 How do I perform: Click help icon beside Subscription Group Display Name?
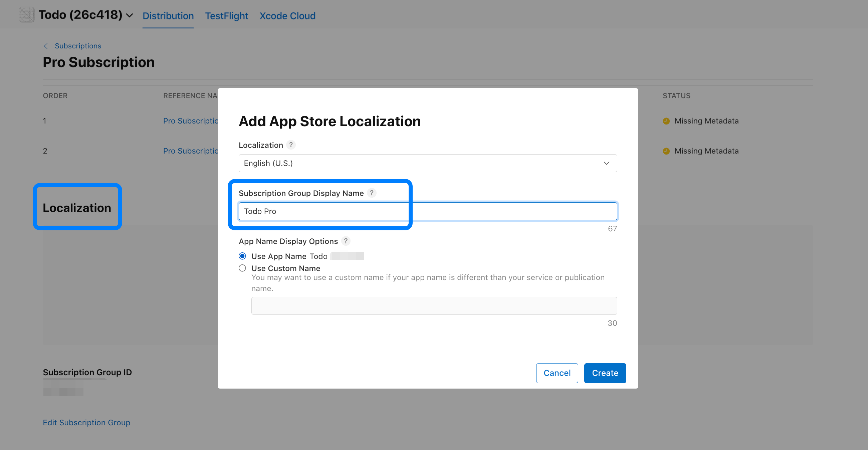371,193
